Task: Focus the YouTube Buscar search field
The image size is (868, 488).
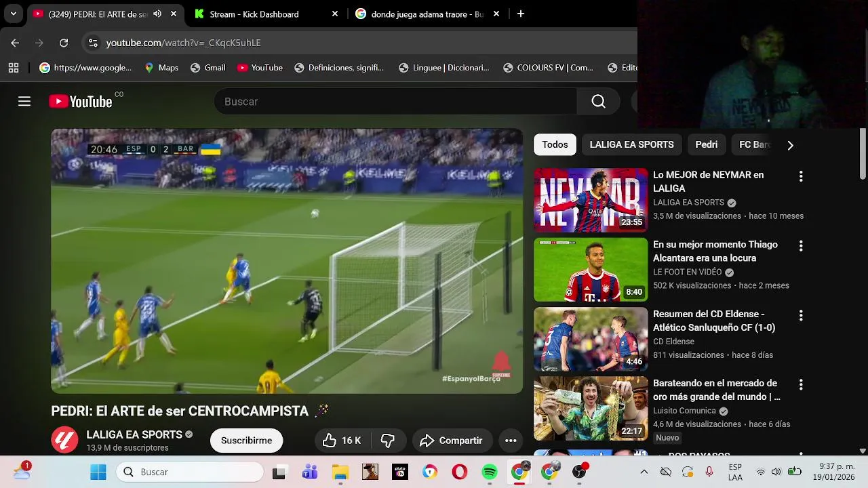Action: tap(395, 102)
